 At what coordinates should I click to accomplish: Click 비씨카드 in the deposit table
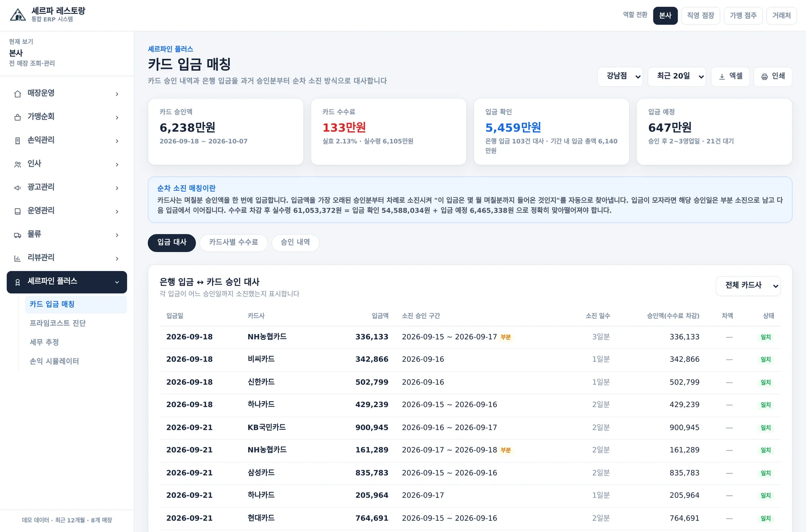point(261,359)
